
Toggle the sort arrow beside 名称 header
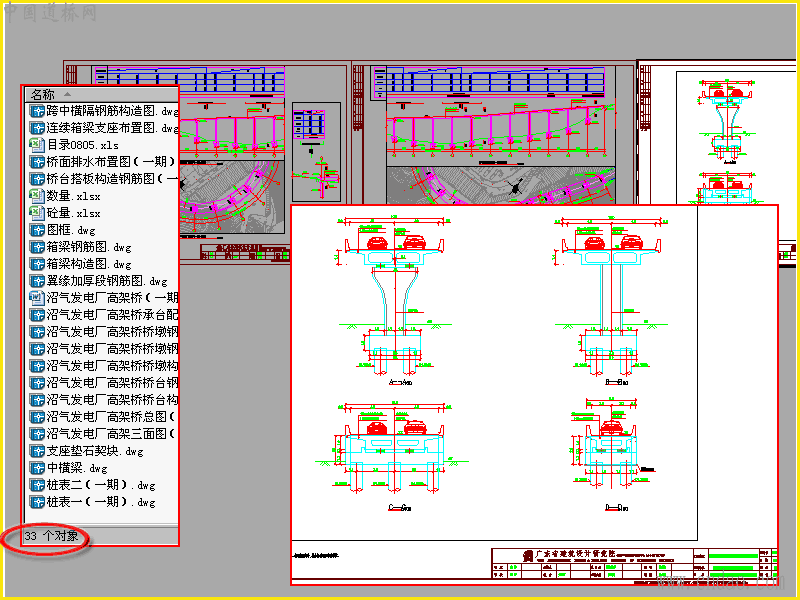67,94
